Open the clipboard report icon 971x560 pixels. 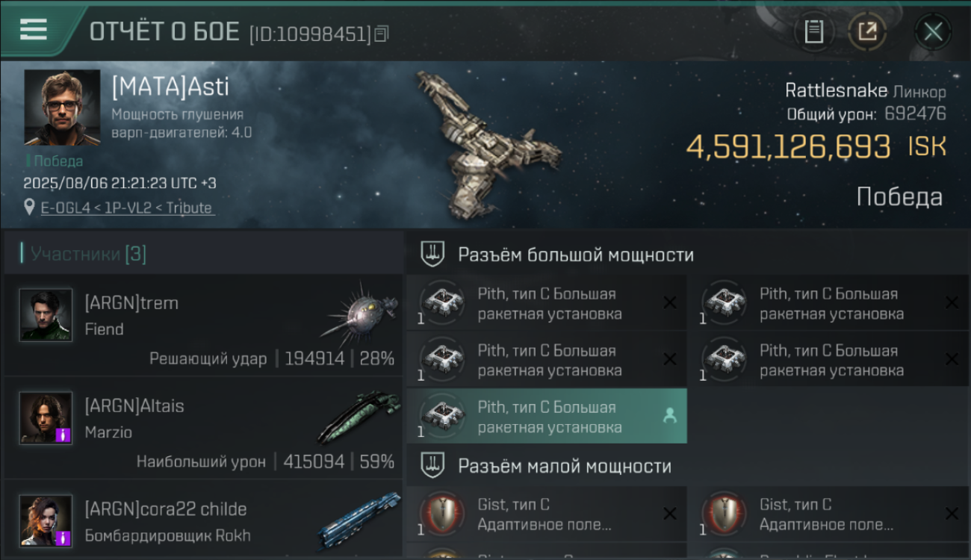[814, 31]
